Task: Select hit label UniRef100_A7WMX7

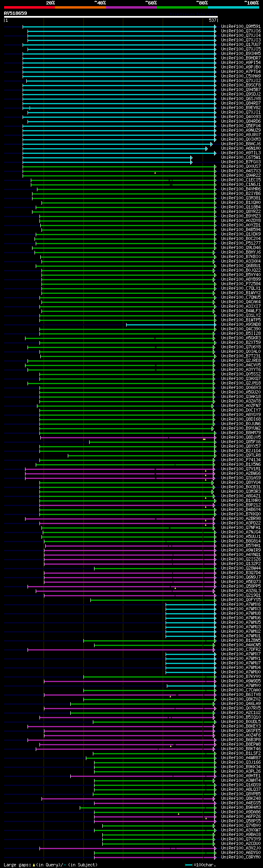Action: [x=241, y=654]
